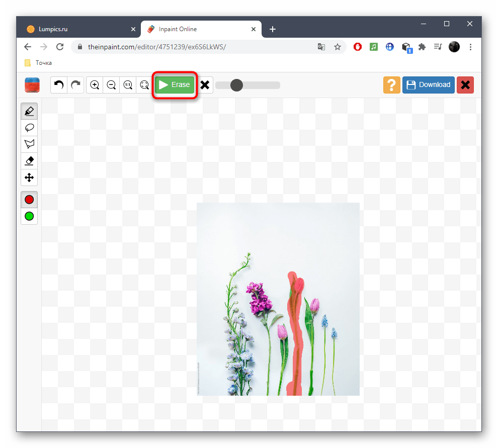Undo the last action

59,85
